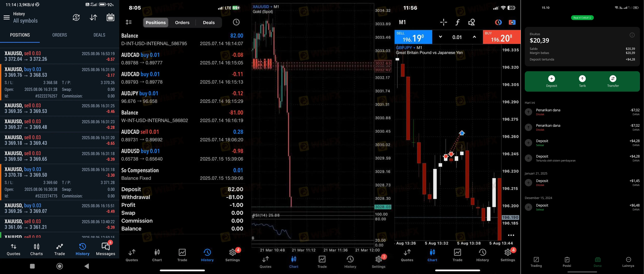Tap the currency refresh icon in History header

[76, 18]
